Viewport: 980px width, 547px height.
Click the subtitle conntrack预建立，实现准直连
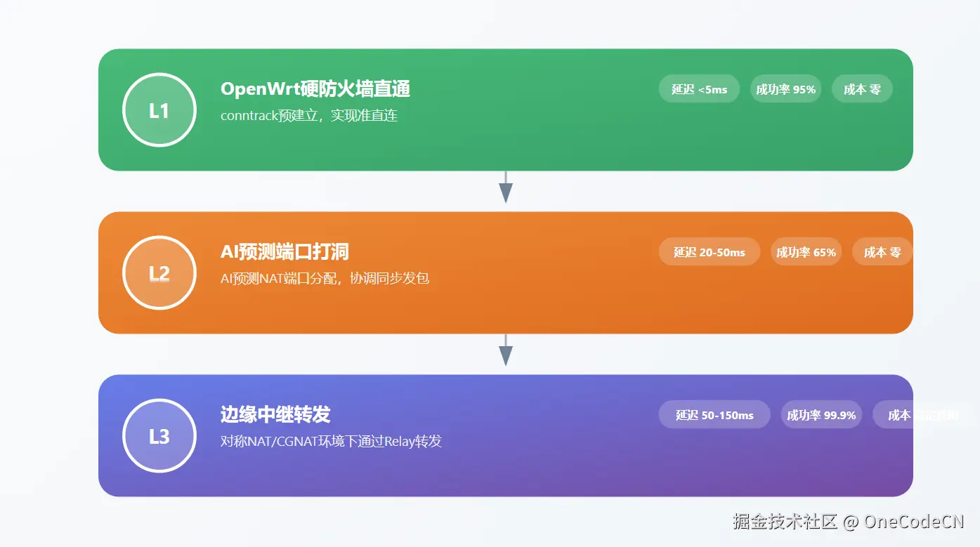click(x=309, y=115)
